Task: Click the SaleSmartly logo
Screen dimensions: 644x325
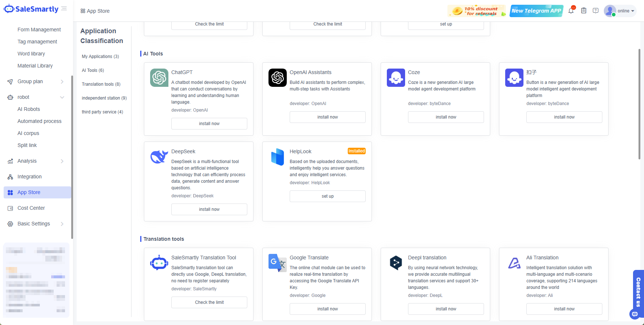Action: pyautogui.click(x=31, y=9)
